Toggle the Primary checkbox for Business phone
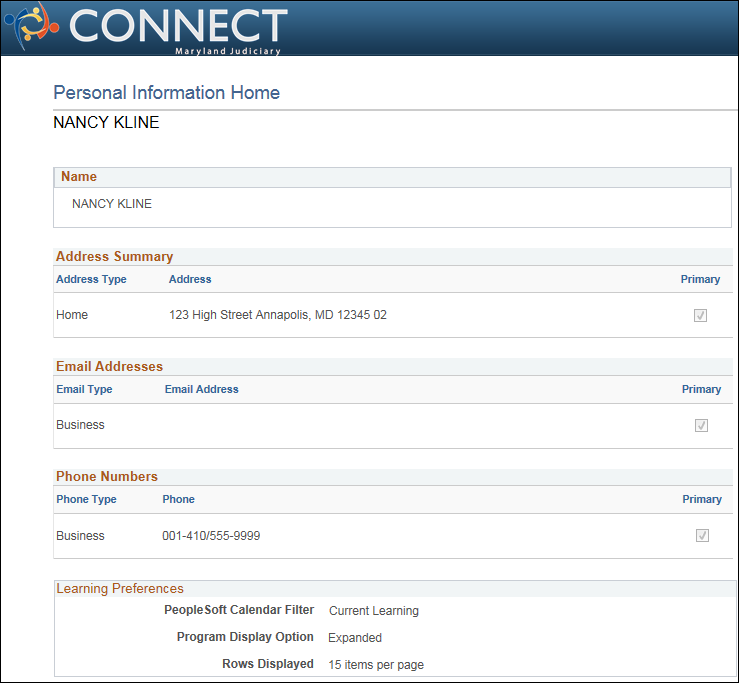This screenshot has height=683, width=739. 702,535
